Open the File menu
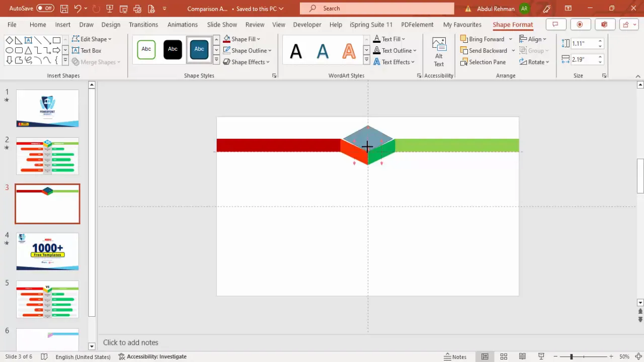The width and height of the screenshot is (644, 362). coord(12,25)
